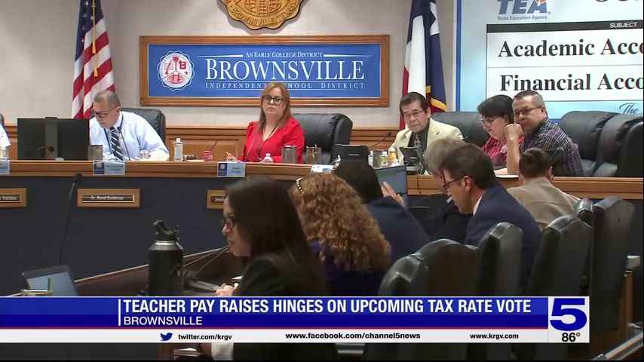Click the Brownsville Independent School District sign
644x362 pixels.
point(264,70)
